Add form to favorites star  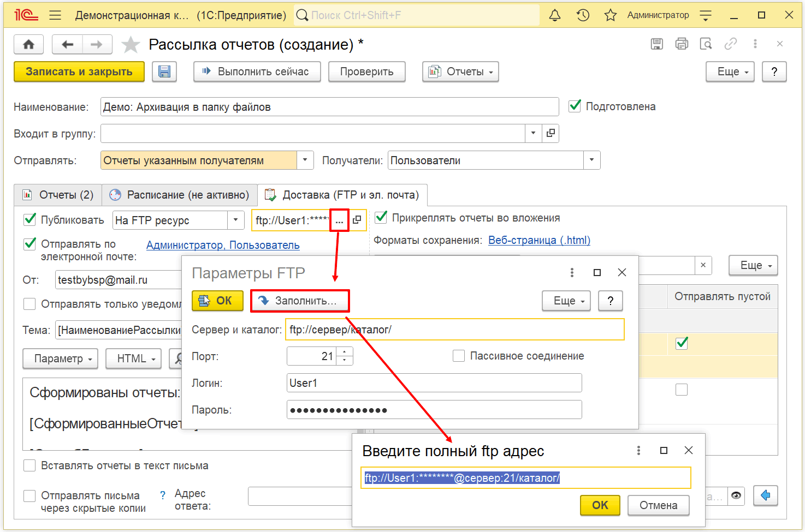coord(131,45)
